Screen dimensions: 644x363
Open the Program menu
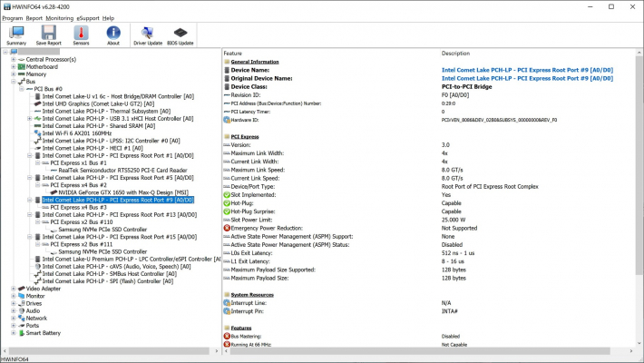(x=12, y=17)
